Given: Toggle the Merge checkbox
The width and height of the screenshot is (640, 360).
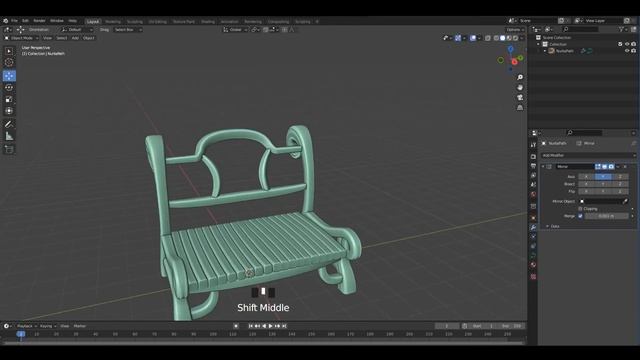Looking at the screenshot, I should tap(580, 216).
